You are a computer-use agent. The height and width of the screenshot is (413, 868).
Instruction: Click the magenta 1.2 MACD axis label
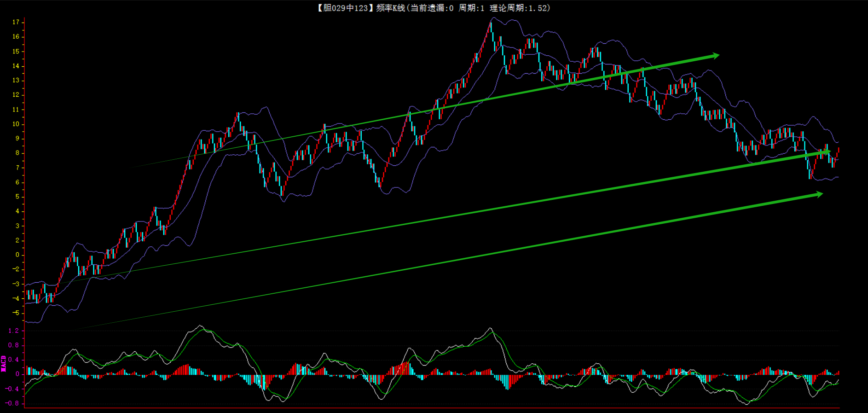(x=14, y=331)
